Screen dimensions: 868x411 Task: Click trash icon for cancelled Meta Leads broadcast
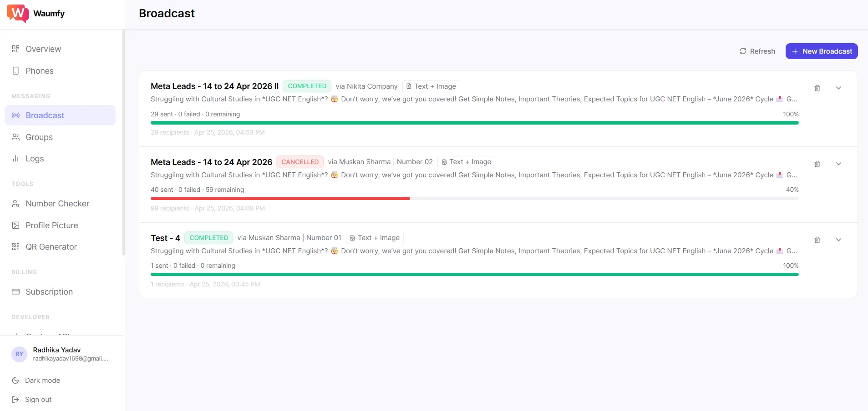(817, 164)
